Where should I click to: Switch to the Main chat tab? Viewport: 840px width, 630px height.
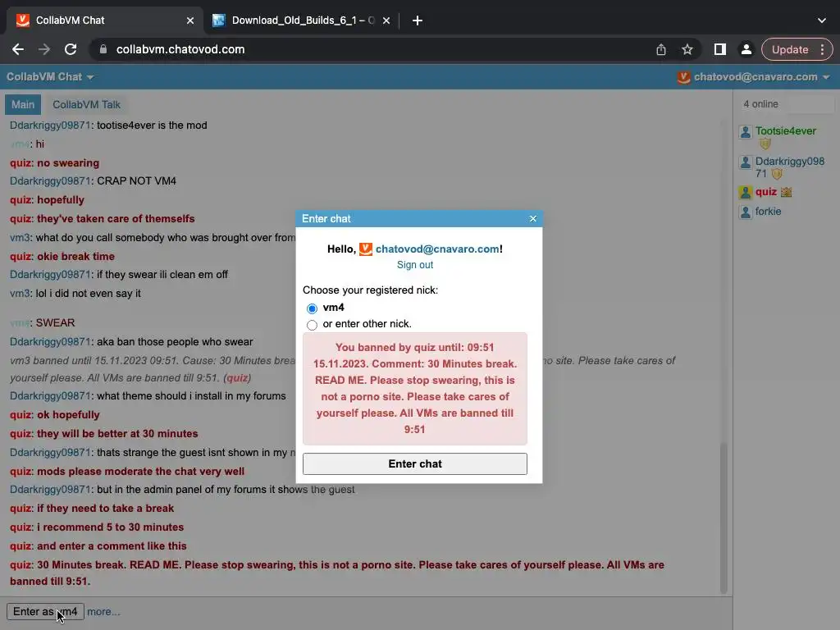[23, 104]
